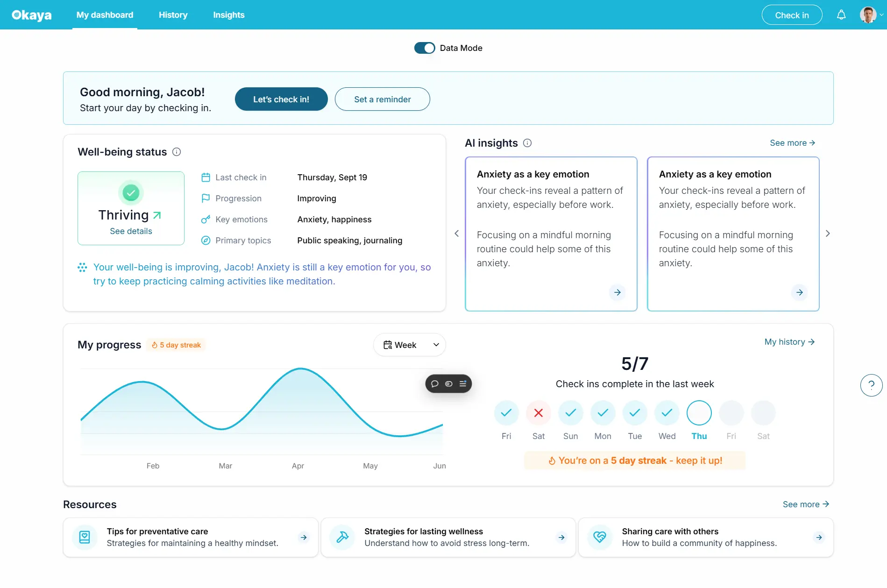Click arrow on Sharing care with others
887x588 pixels.
coord(819,538)
